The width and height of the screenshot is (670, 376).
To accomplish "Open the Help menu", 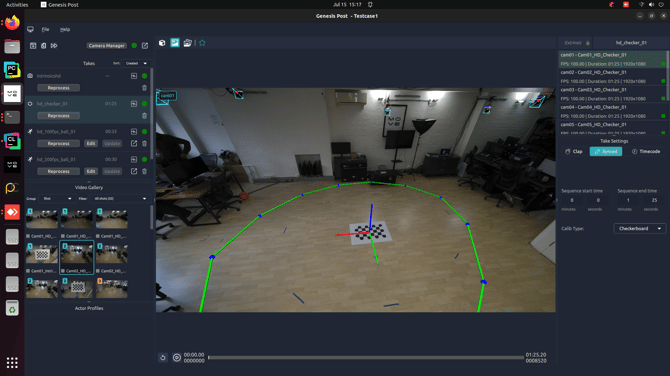I will pyautogui.click(x=65, y=29).
